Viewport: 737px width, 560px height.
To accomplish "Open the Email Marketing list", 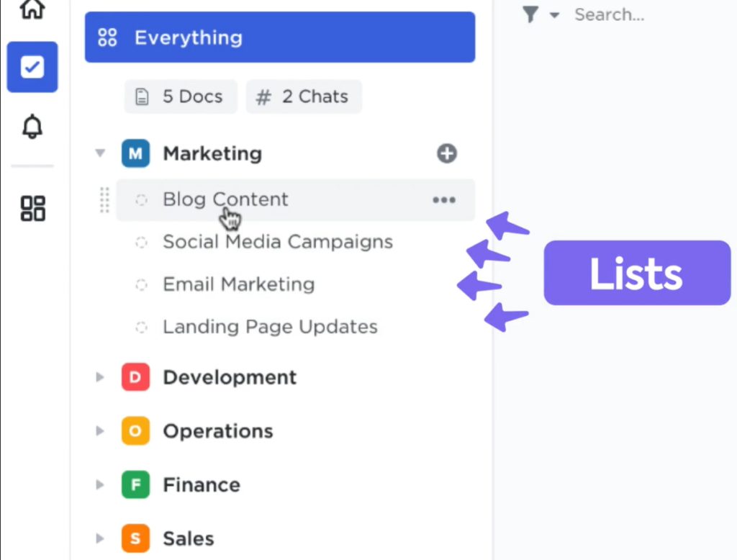I will (239, 284).
